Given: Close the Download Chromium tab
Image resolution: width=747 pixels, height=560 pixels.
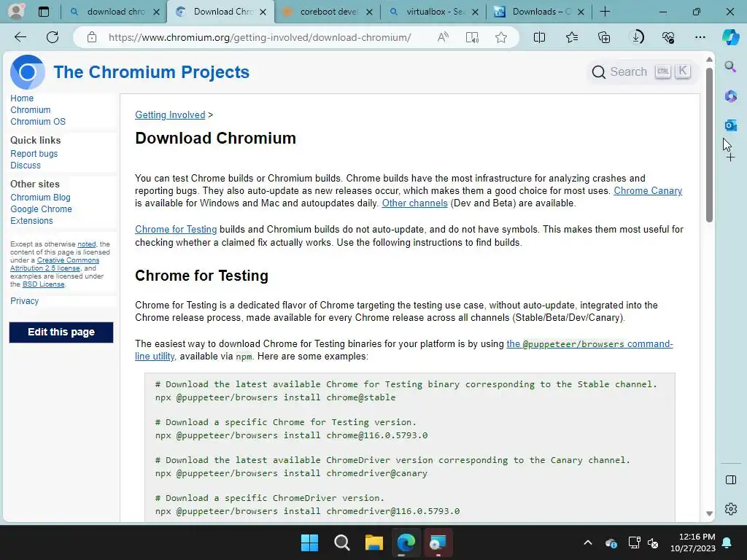Looking at the screenshot, I should pyautogui.click(x=263, y=12).
